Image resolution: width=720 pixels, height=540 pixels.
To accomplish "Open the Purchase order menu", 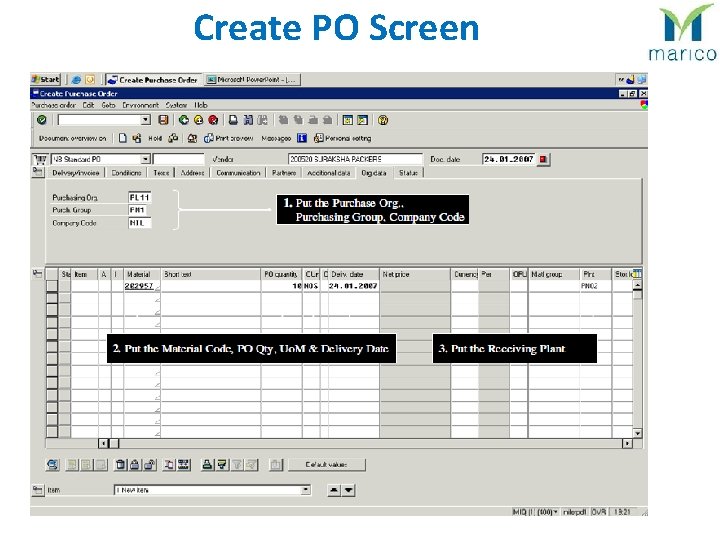I will [53, 105].
